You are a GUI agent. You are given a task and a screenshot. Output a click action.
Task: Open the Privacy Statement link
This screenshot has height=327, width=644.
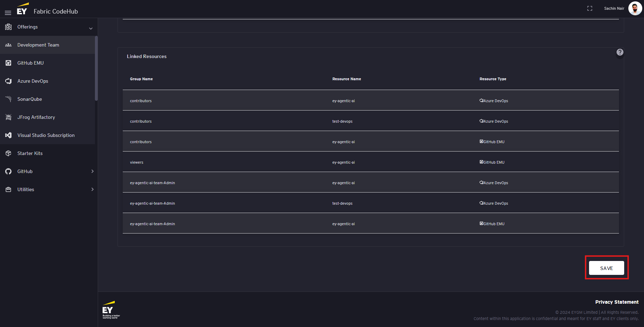point(617,302)
